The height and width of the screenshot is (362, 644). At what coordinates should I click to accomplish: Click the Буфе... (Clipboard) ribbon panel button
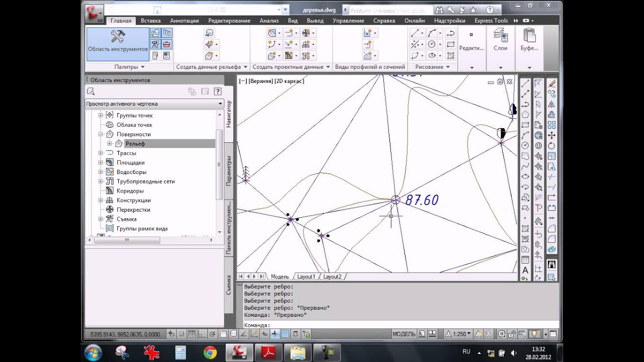point(529,48)
